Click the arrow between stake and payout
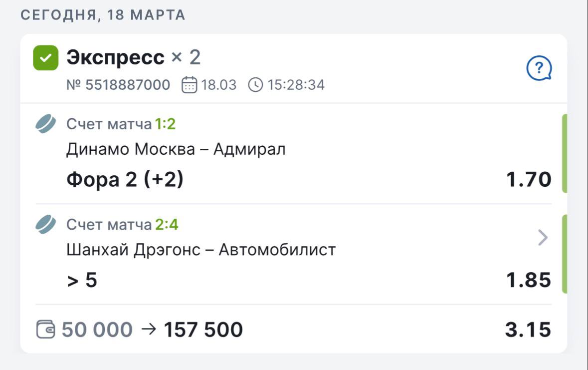The image size is (588, 370). [x=148, y=329]
